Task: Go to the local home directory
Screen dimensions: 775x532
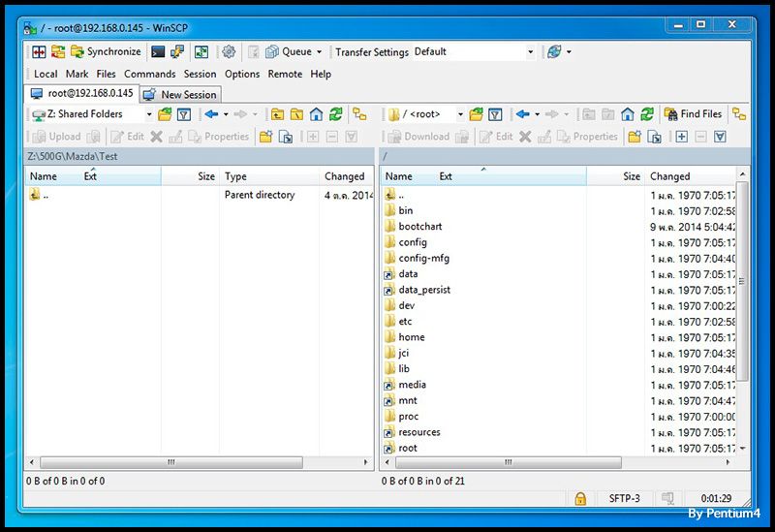Action: [x=316, y=114]
